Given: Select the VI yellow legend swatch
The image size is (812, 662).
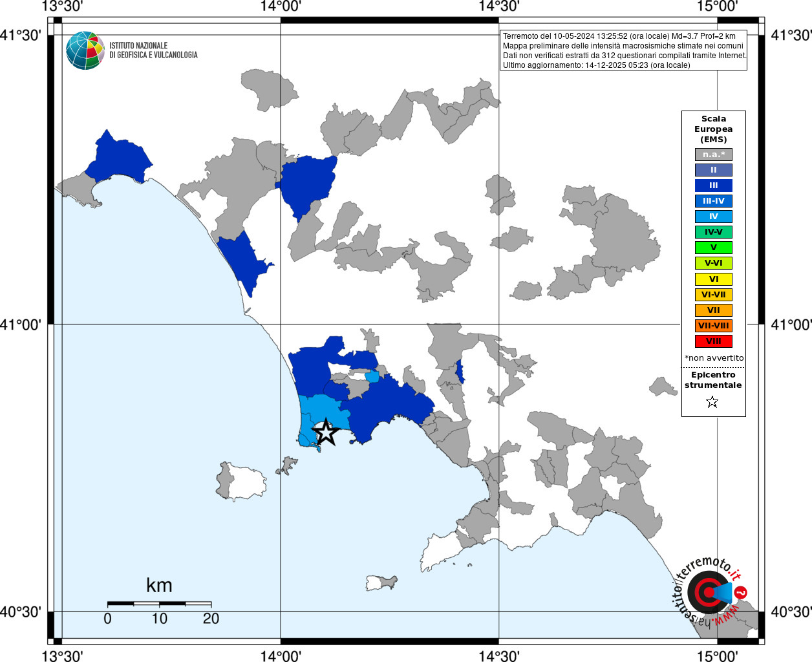Looking at the screenshot, I should tap(714, 279).
